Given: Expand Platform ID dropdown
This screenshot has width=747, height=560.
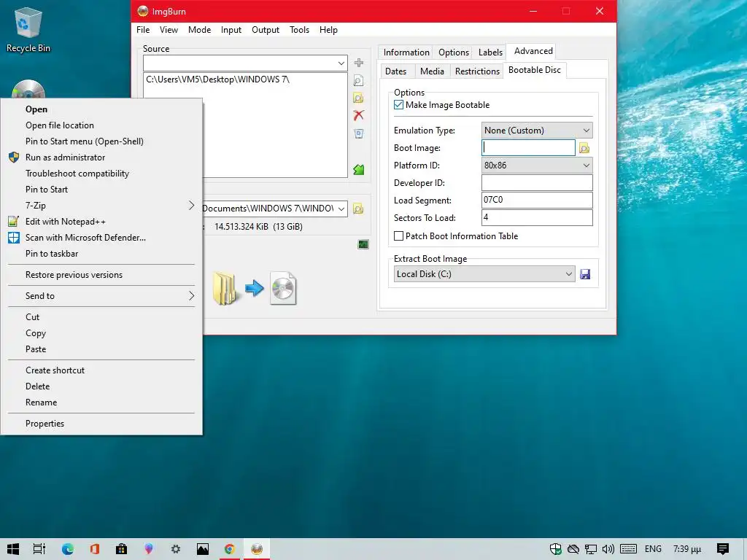Looking at the screenshot, I should [587, 166].
